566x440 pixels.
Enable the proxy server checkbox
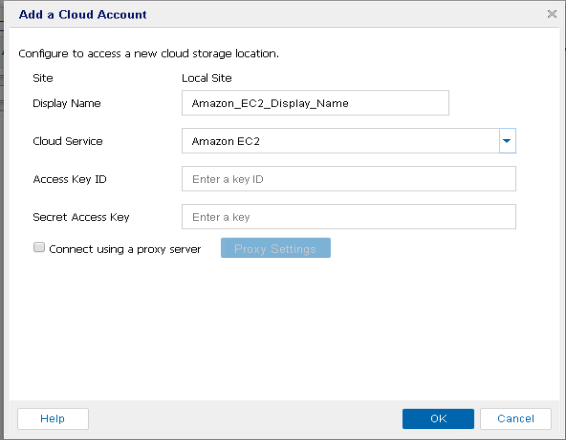tap(39, 248)
